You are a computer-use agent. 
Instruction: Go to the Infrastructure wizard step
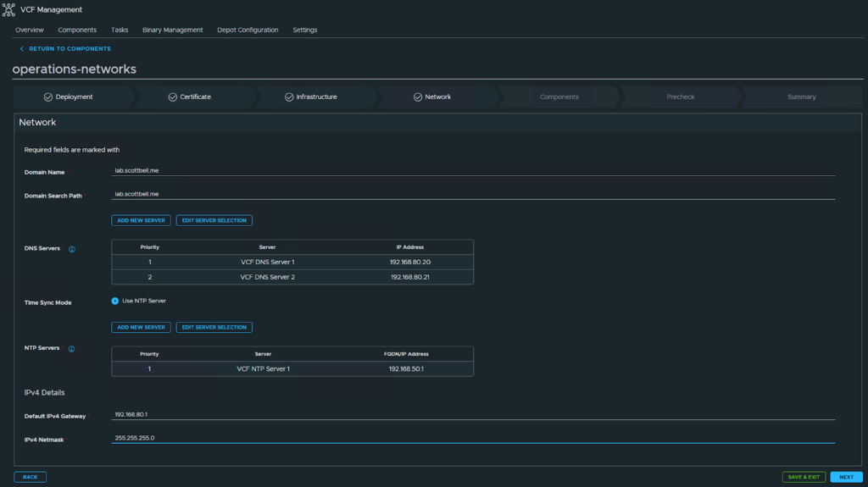pyautogui.click(x=317, y=97)
